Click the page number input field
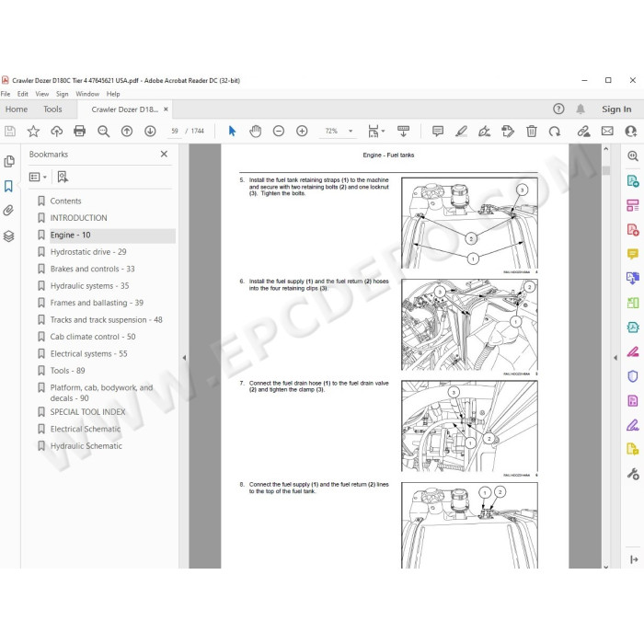 175,131
